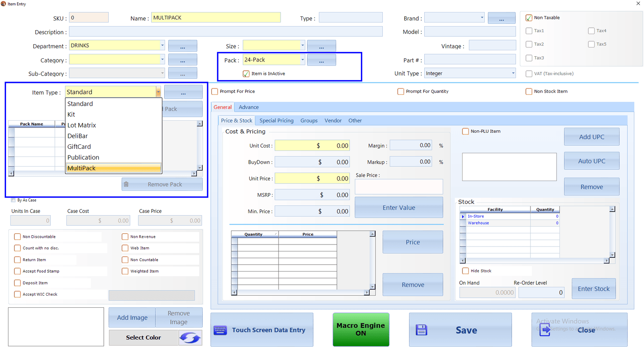Switch to the Advance tab
Screen dimensions: 644x362
(x=249, y=107)
